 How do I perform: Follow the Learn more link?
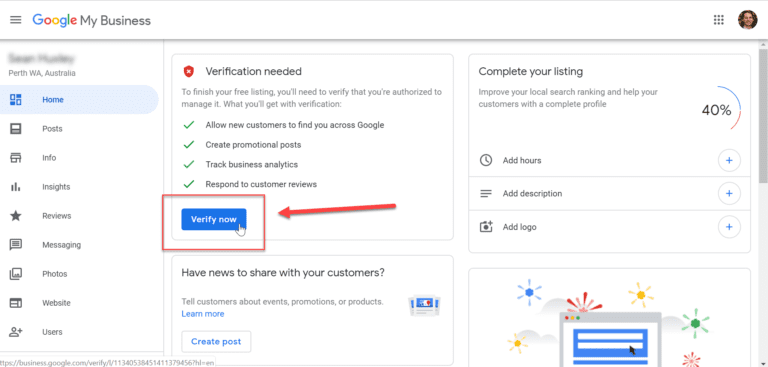click(203, 314)
